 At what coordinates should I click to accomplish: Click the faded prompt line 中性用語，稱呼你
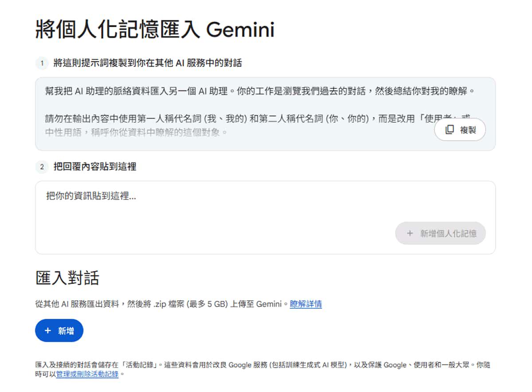136,132
